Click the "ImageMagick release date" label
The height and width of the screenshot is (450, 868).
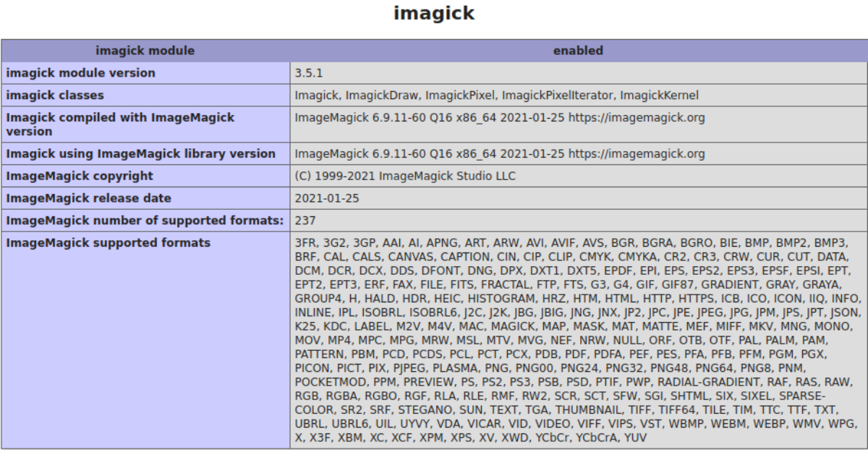pos(89,198)
